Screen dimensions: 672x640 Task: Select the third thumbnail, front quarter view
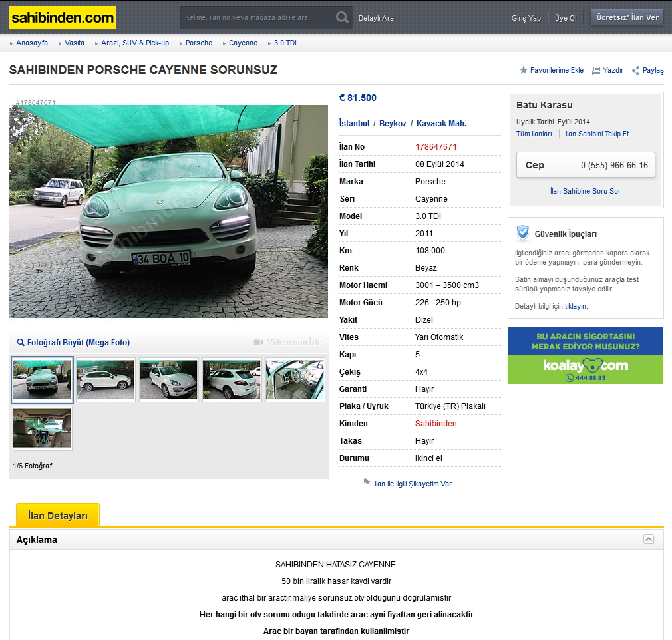[168, 380]
